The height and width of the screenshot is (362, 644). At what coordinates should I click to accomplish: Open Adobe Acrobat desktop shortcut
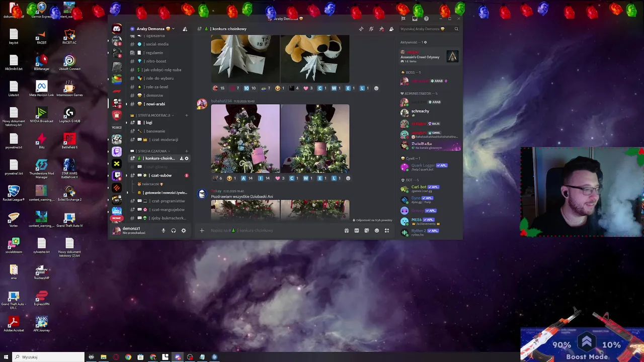tap(14, 324)
